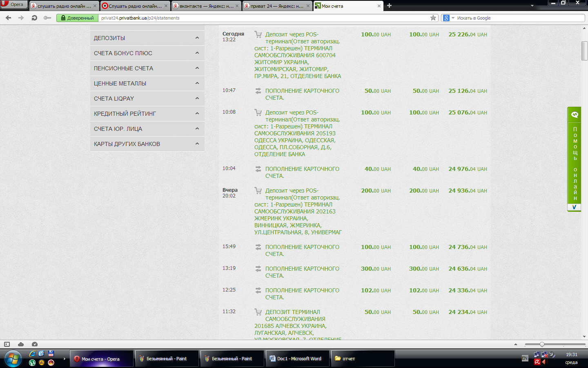The width and height of the screenshot is (588, 368).
Task: Click the 24 336.04 UAH balance value
Action: pyautogui.click(x=468, y=290)
